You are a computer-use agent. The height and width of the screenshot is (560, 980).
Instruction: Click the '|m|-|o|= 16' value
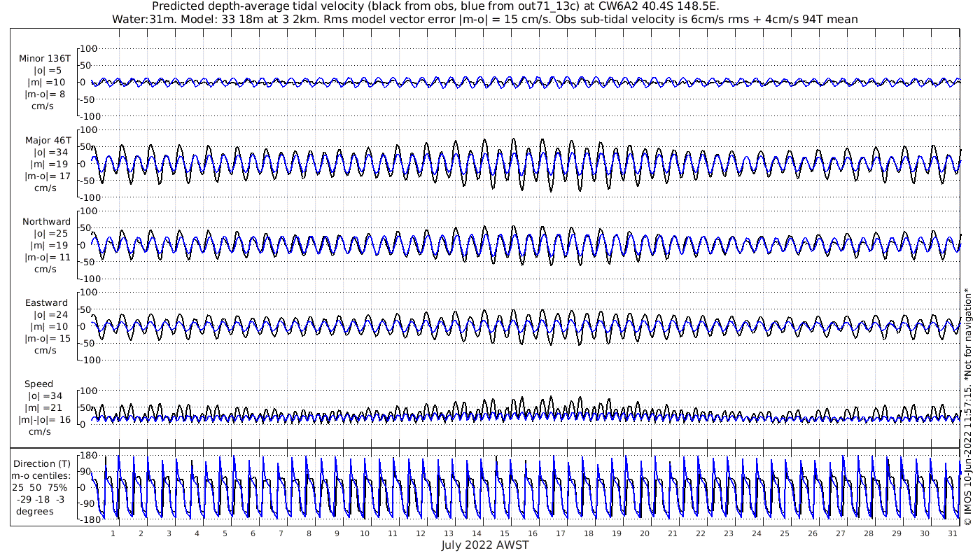point(45,420)
